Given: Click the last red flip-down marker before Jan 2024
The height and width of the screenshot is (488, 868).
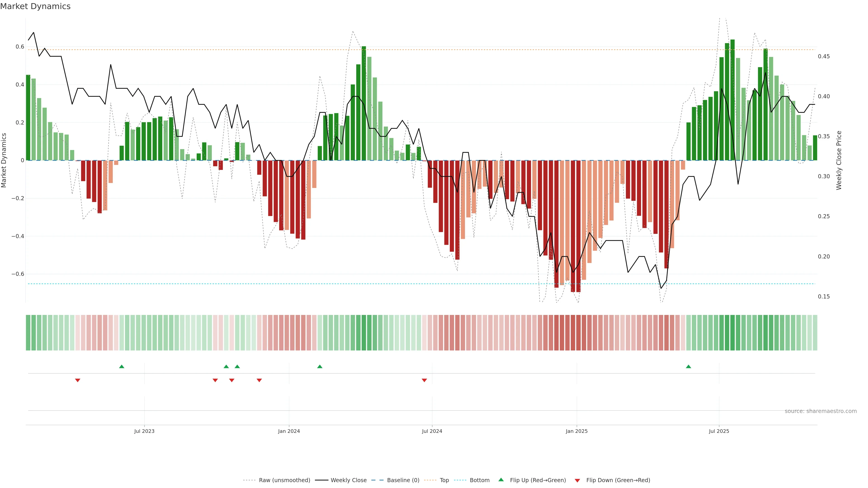Looking at the screenshot, I should click(x=259, y=380).
